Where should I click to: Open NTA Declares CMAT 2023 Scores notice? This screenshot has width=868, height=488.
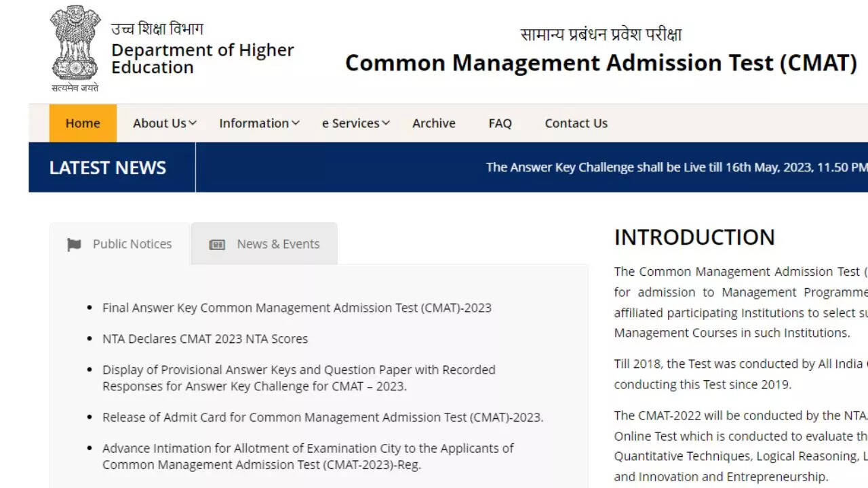[205, 339]
